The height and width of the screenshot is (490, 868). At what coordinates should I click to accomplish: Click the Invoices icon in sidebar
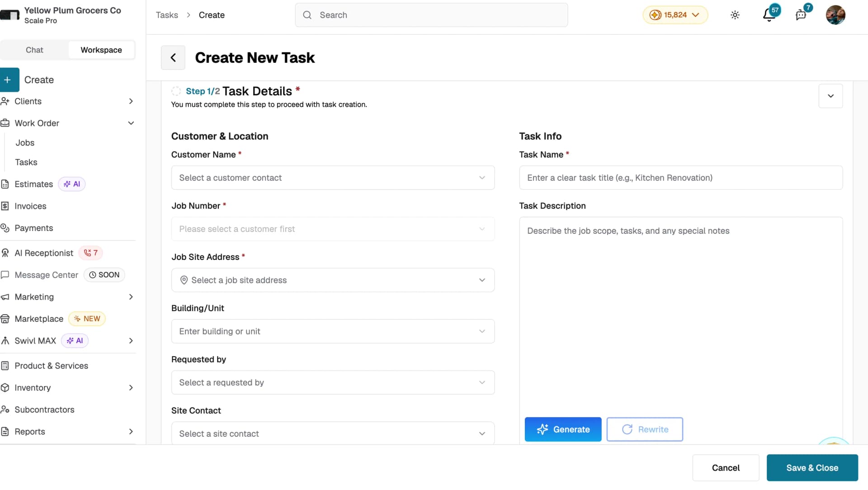5,206
